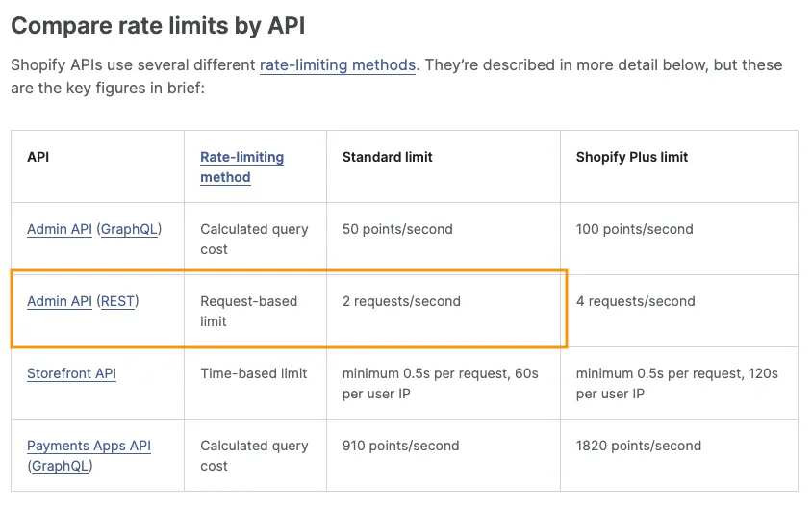
Task: Open the Rate-limiting method column header link
Action: [241, 166]
